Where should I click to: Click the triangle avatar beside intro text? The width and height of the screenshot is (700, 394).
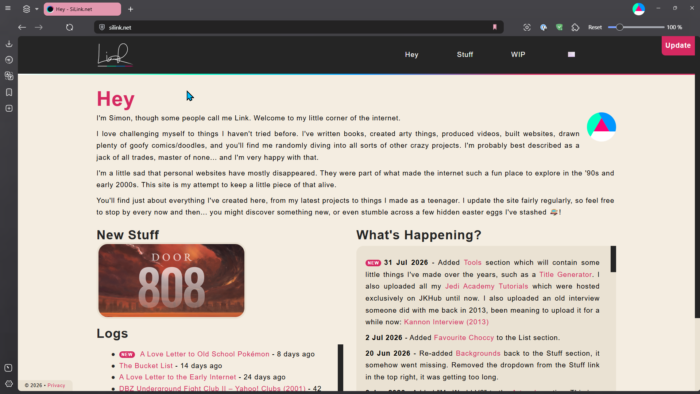click(x=601, y=127)
